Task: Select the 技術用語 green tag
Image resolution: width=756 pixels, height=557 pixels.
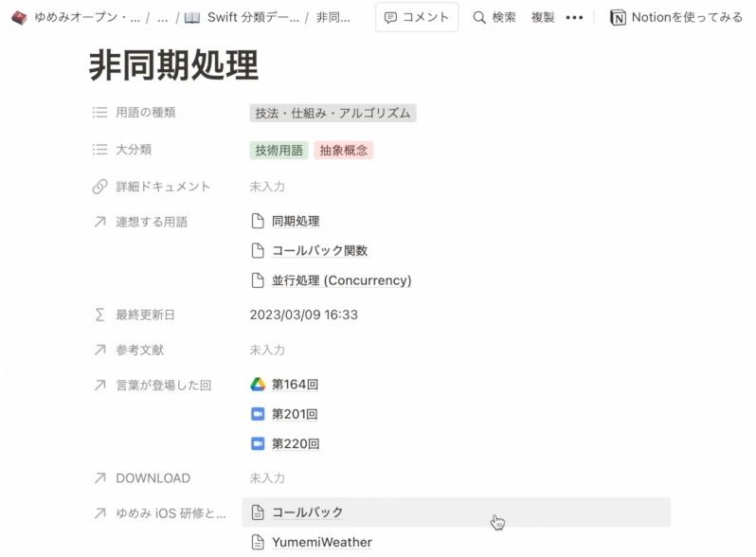Action: point(279,150)
